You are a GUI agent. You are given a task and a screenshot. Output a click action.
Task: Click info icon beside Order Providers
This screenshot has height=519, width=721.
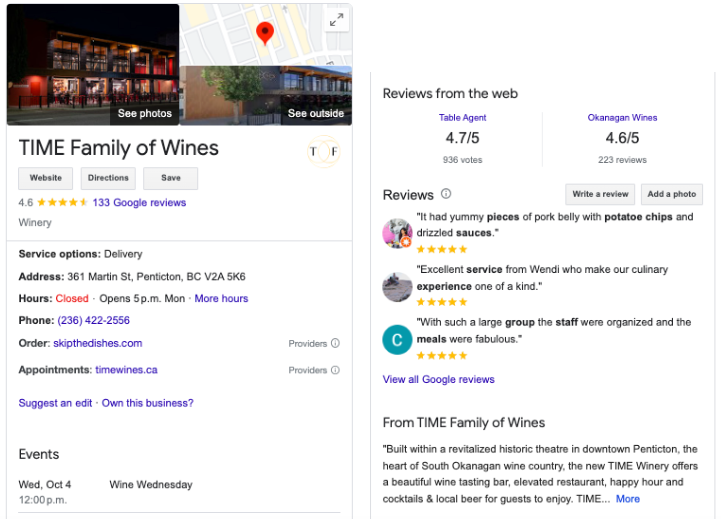(x=335, y=344)
